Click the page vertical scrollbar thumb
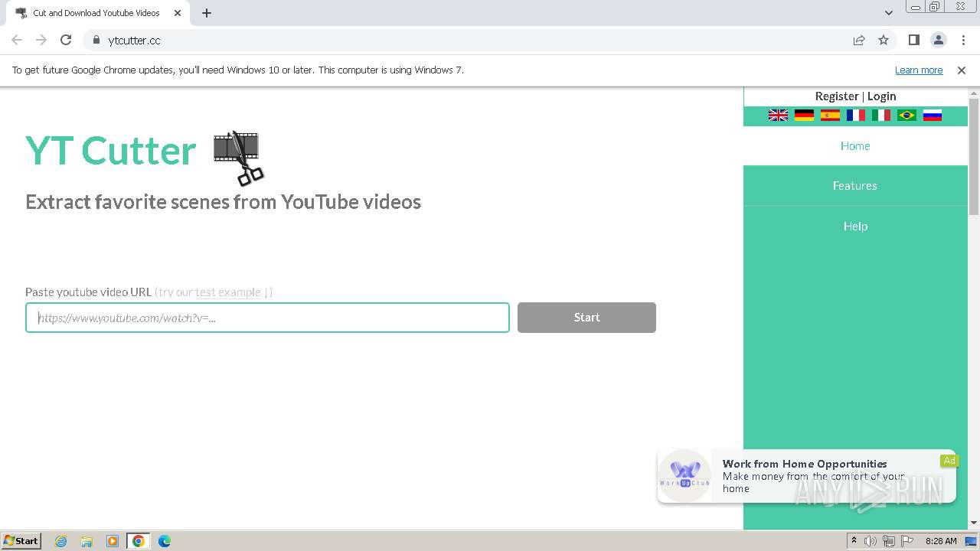 [974, 157]
